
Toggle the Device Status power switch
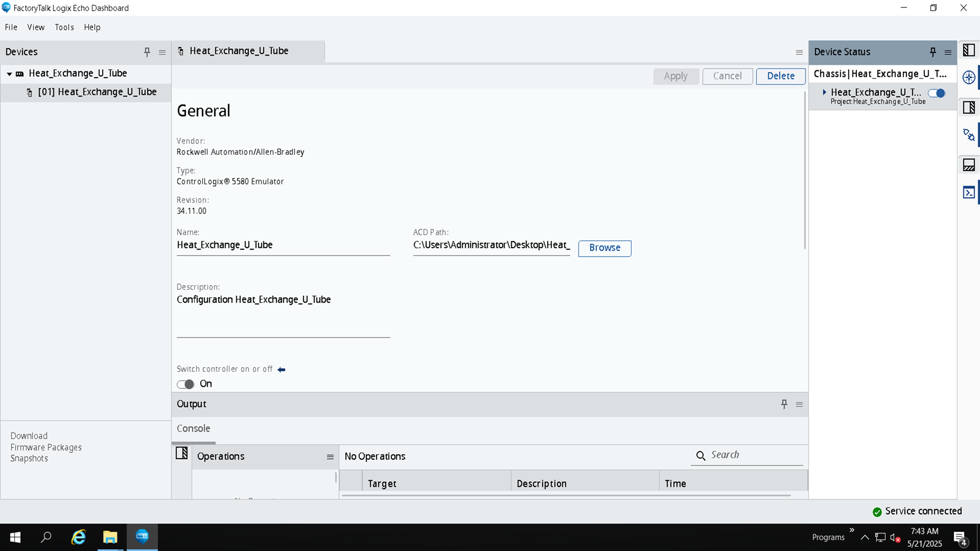click(937, 93)
